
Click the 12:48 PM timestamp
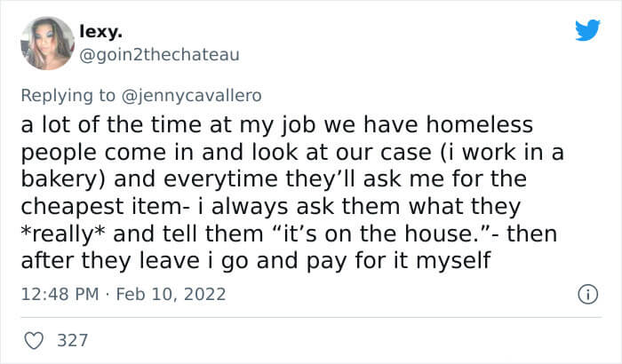60,294
